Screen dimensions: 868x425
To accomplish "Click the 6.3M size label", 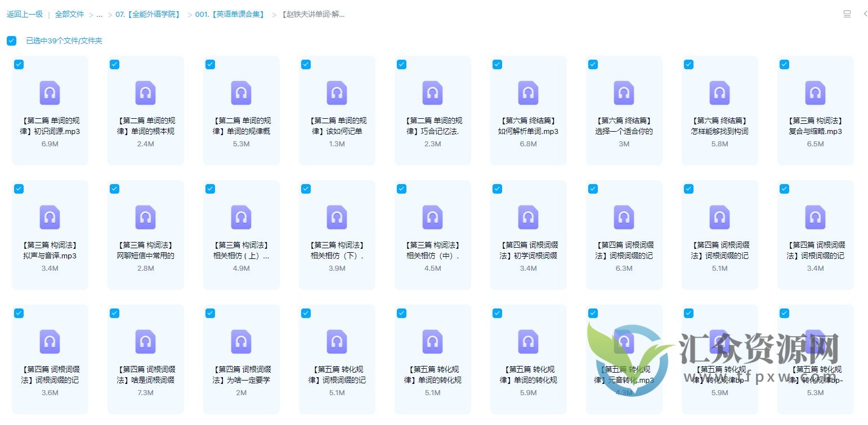I will [x=624, y=269].
